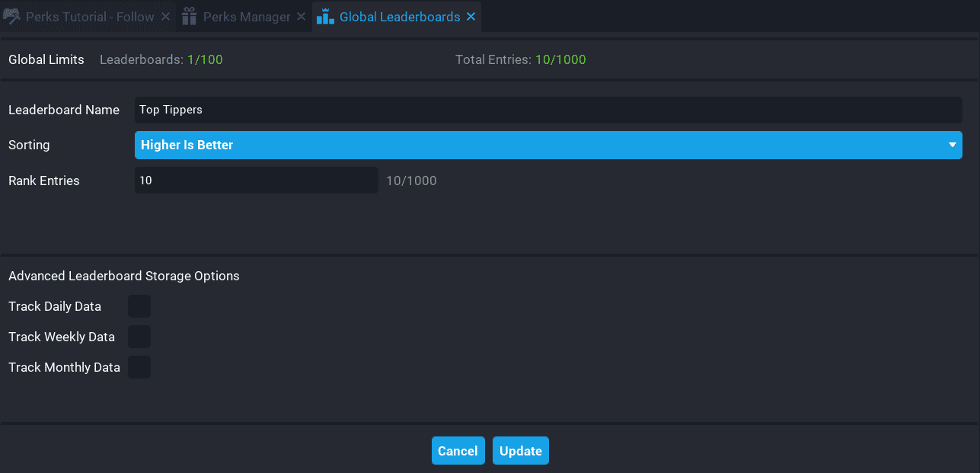
Task: Select the Leaderboard Name input field
Action: click(x=547, y=110)
